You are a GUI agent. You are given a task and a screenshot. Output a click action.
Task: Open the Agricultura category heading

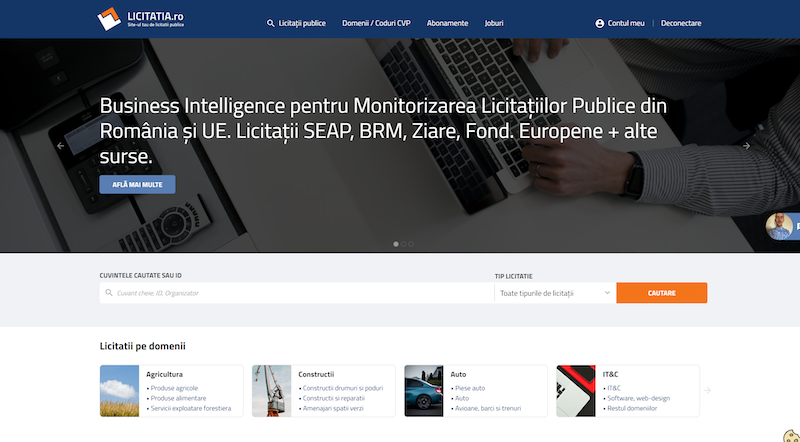tap(164, 374)
